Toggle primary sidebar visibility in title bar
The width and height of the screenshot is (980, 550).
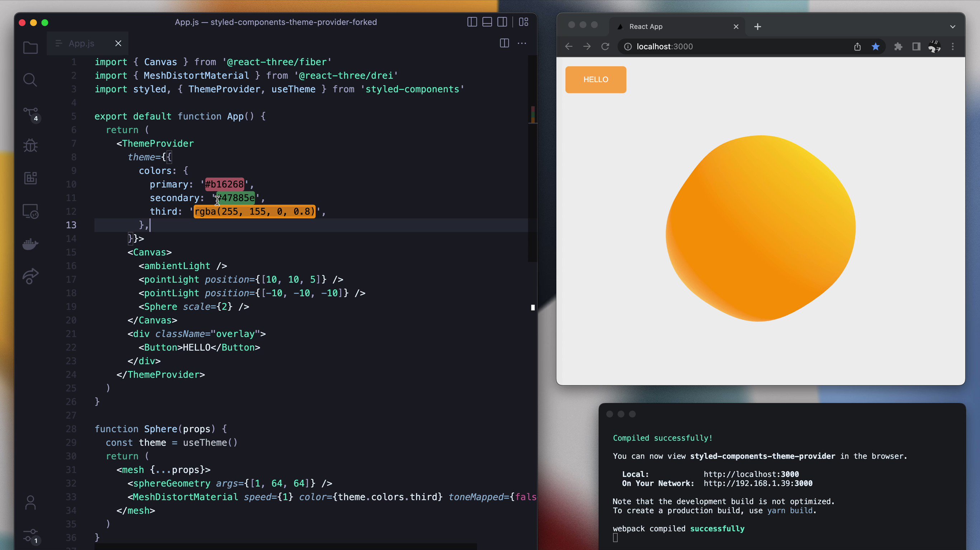(x=472, y=22)
